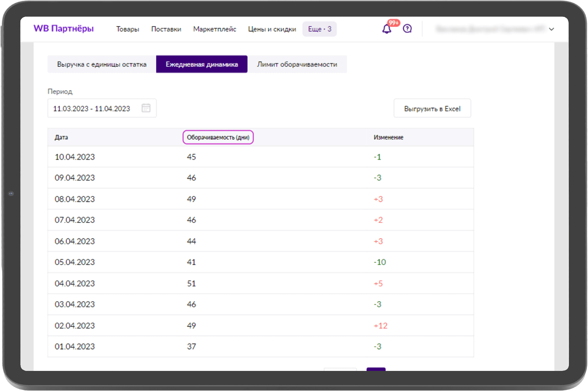Open the date range picker field
The height and width of the screenshot is (391, 588).
(x=91, y=108)
